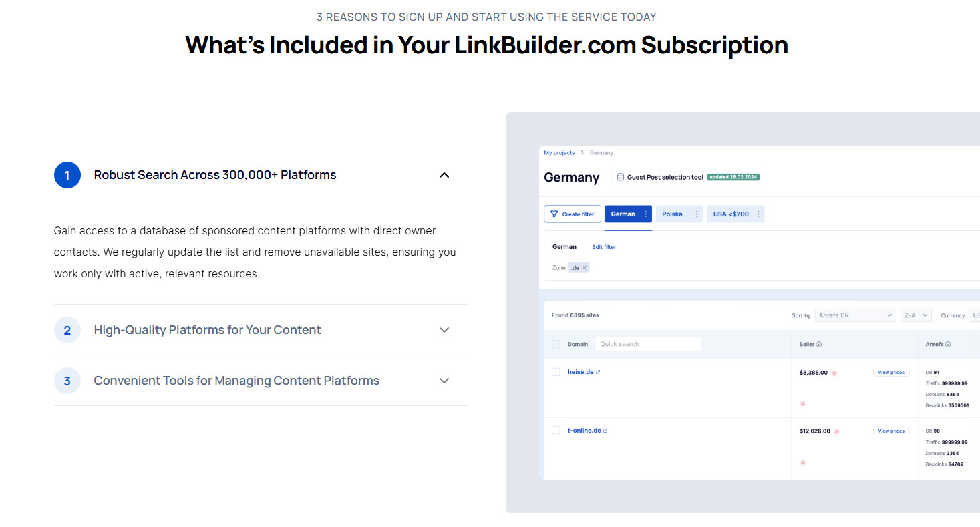Check the t-online.de row checkbox
The height and width of the screenshot is (527, 980).
click(556, 431)
